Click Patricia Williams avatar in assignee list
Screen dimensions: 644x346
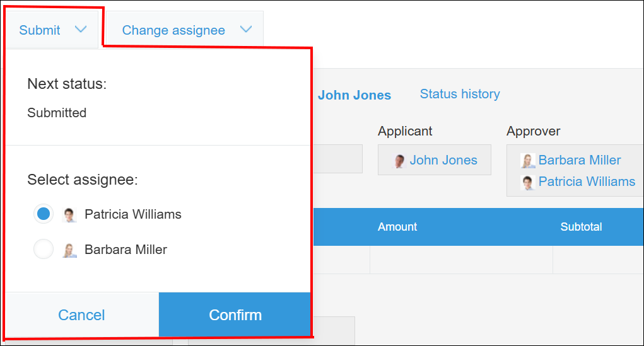tap(70, 215)
